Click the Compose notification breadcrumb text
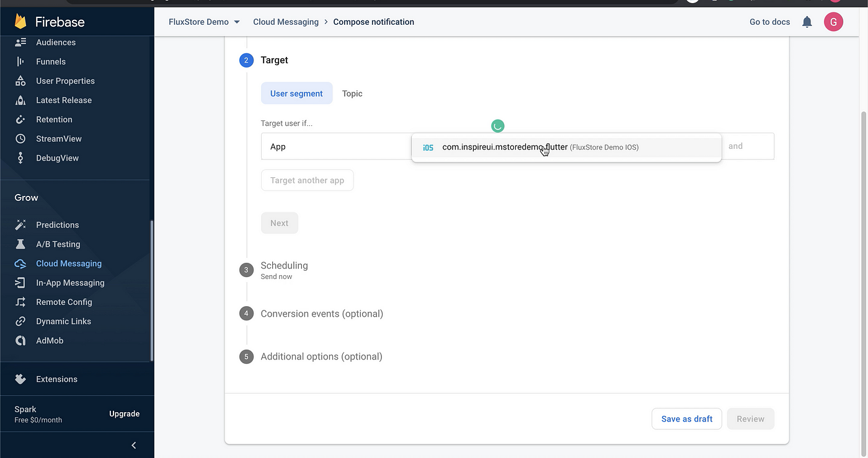The image size is (868, 458). [373, 22]
